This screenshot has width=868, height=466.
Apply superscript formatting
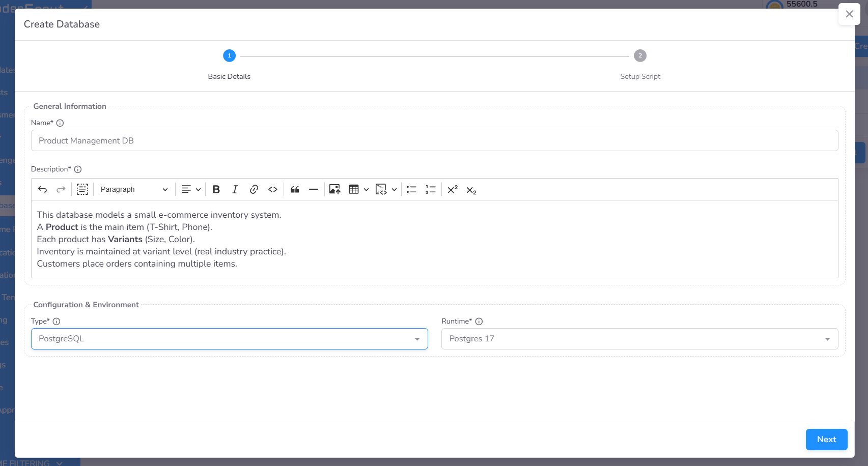tap(453, 189)
